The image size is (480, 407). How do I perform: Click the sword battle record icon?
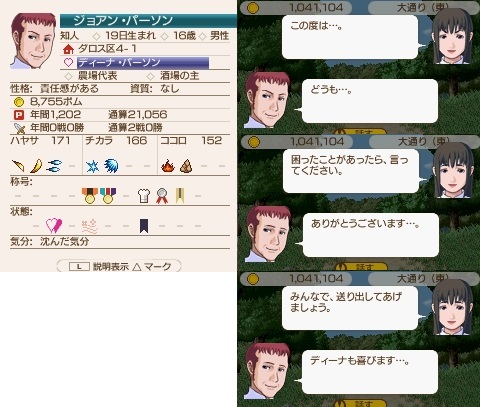[20, 128]
